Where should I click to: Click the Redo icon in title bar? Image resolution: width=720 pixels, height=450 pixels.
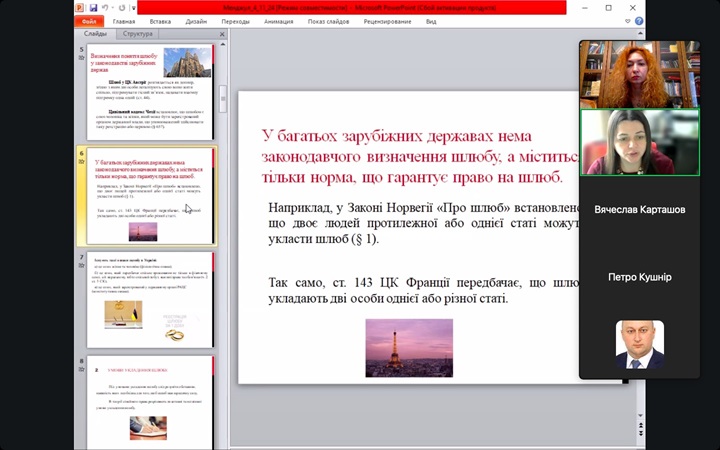(122, 7)
